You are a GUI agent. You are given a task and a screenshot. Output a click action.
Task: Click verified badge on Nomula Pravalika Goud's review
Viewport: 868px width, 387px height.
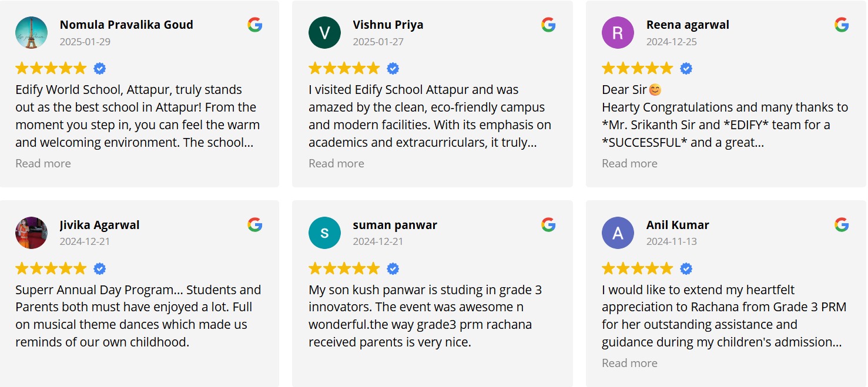coord(100,69)
